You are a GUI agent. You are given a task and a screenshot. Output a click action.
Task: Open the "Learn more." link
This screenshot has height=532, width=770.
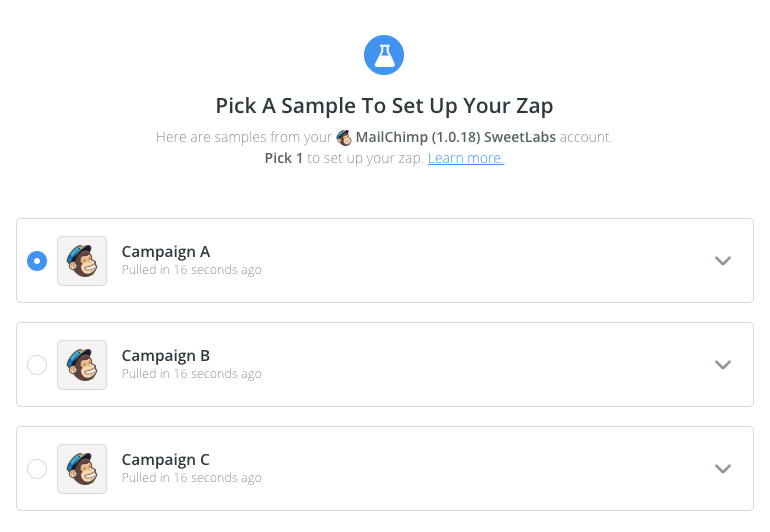[465, 159]
